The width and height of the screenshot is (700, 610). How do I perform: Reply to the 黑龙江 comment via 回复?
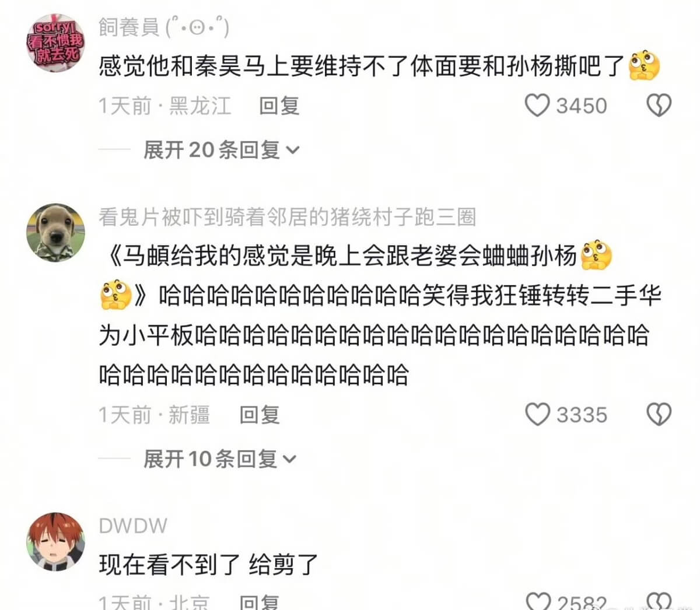(x=279, y=106)
